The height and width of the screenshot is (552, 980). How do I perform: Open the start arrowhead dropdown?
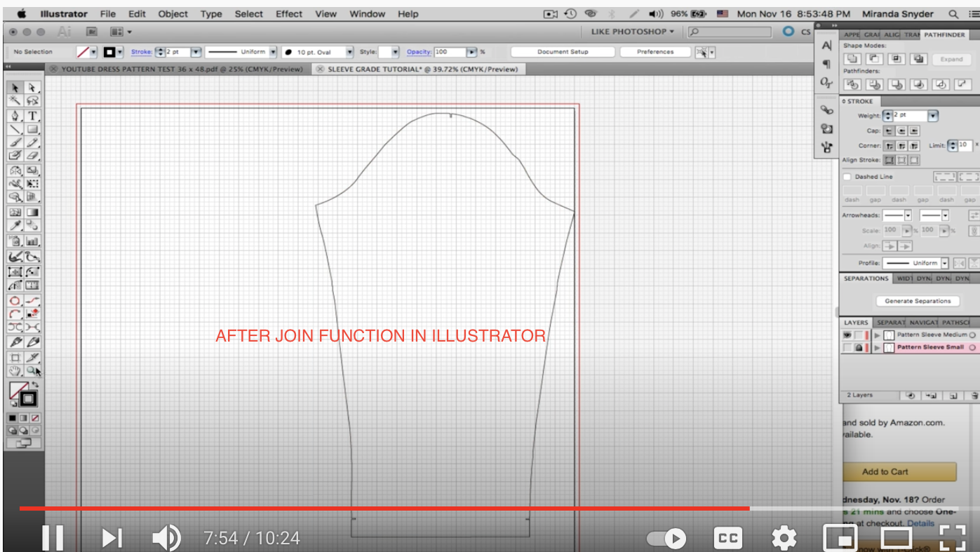(x=908, y=215)
